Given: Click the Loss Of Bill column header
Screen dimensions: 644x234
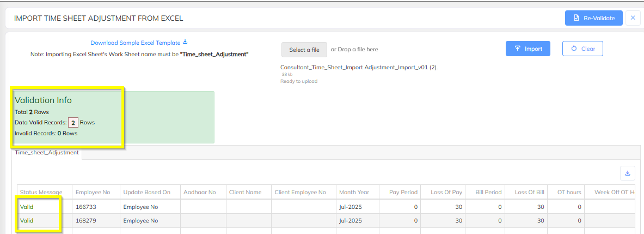Looking at the screenshot, I should (530, 192).
